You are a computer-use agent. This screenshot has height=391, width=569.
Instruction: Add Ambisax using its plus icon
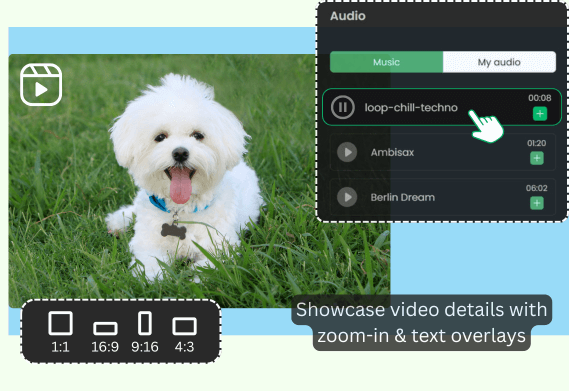tap(537, 158)
